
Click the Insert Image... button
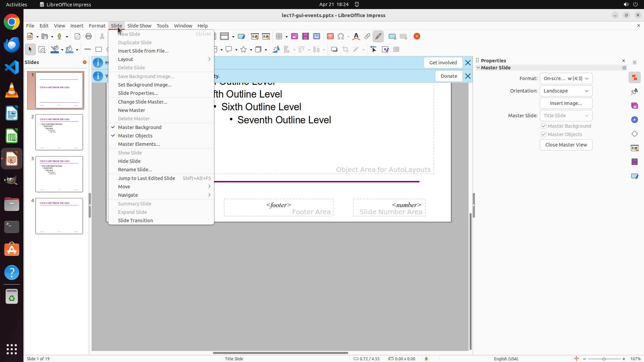click(566, 103)
